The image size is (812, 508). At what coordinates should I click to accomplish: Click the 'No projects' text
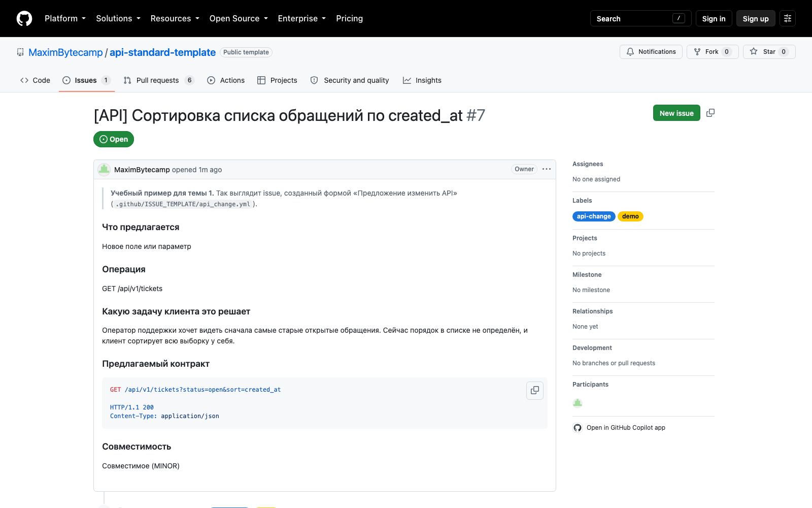(x=589, y=253)
